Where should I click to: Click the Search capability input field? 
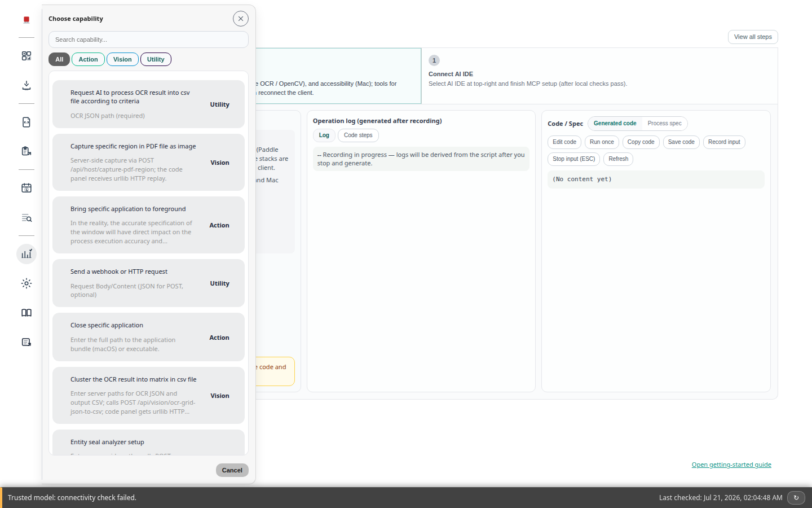click(x=148, y=40)
